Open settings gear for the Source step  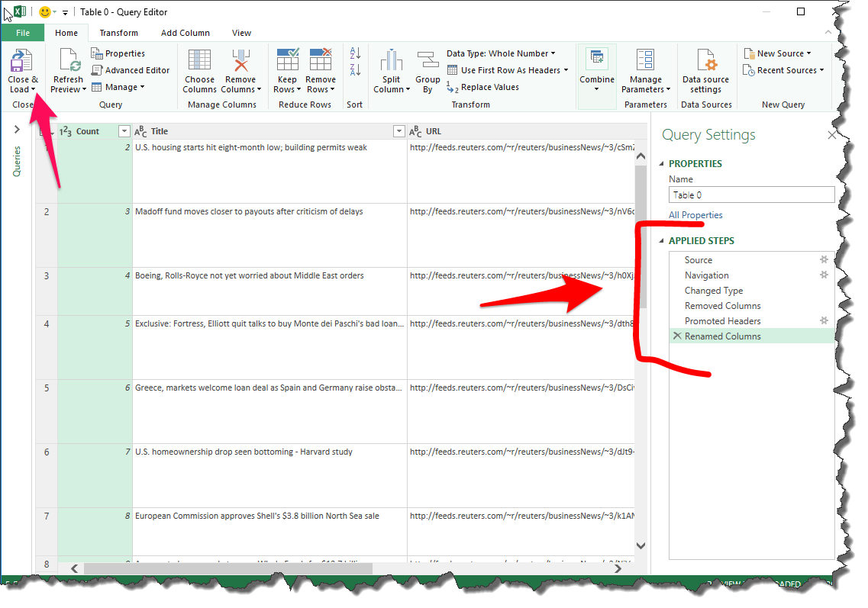824,259
